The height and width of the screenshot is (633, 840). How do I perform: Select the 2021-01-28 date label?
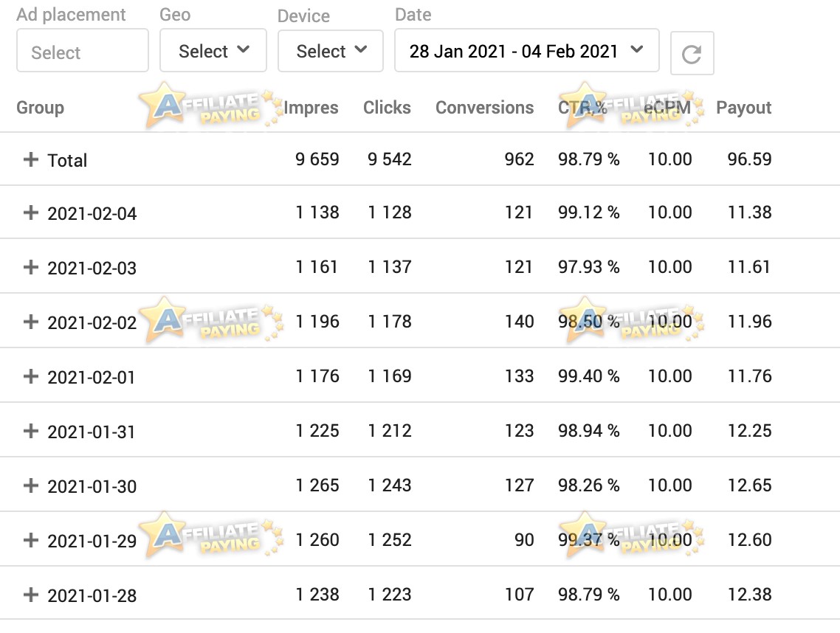click(92, 595)
